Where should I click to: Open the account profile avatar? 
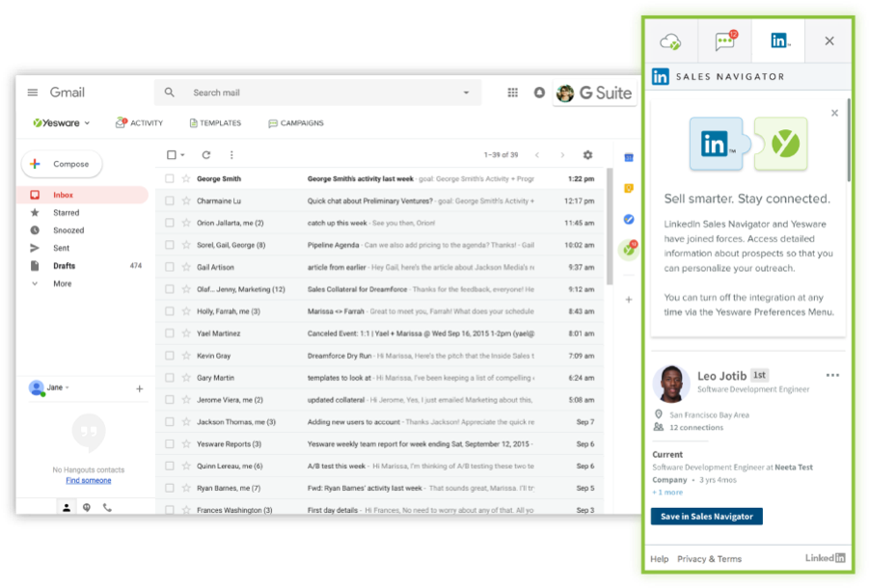565,93
